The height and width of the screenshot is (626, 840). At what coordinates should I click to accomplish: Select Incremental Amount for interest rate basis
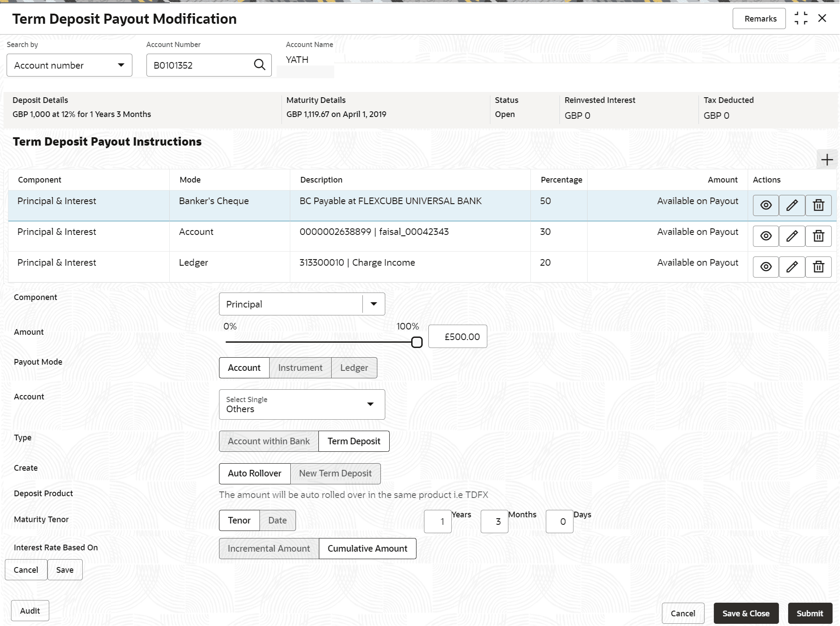[x=269, y=549]
